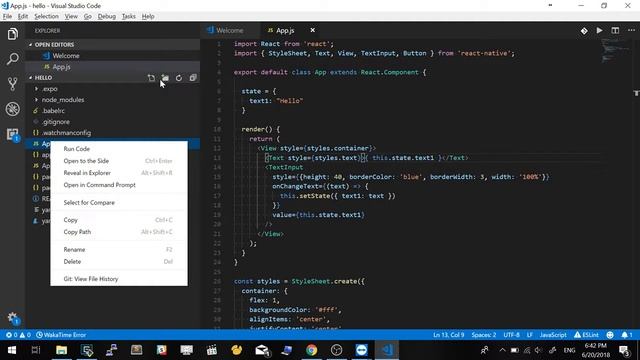Close the App.js editor tab

click(x=312, y=30)
